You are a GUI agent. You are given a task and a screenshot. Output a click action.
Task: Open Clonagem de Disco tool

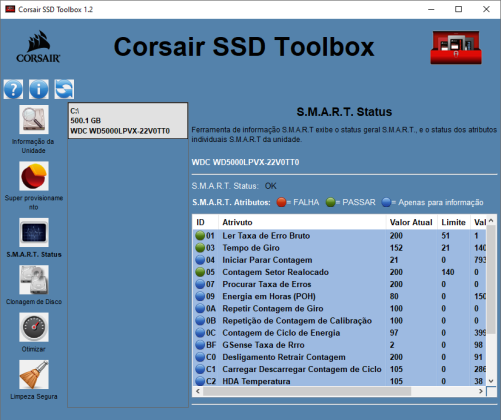click(x=34, y=280)
